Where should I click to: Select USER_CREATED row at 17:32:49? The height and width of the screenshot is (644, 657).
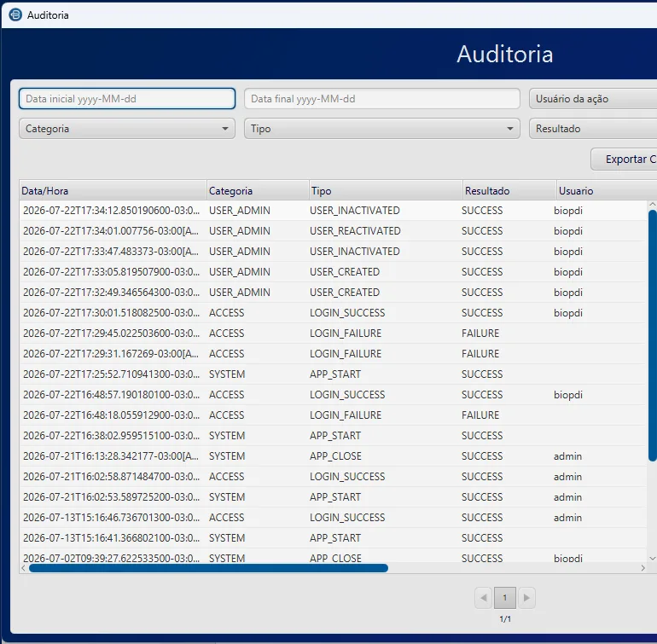pyautogui.click(x=332, y=293)
